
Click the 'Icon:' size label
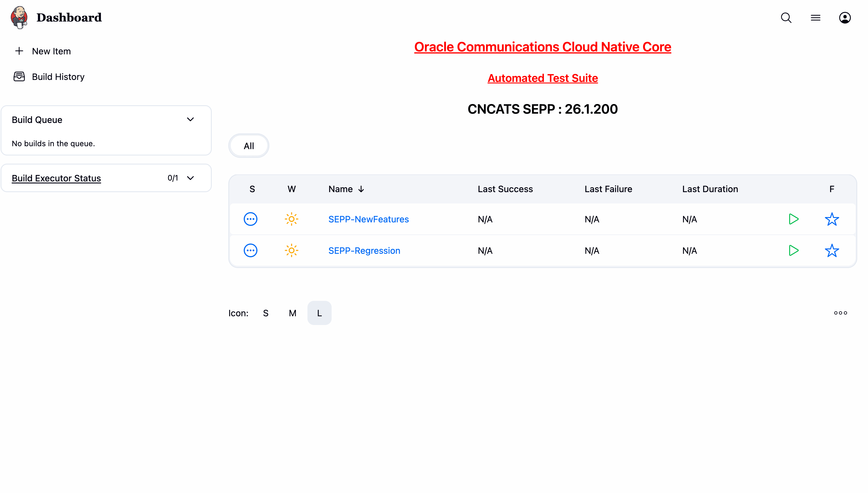coord(238,313)
